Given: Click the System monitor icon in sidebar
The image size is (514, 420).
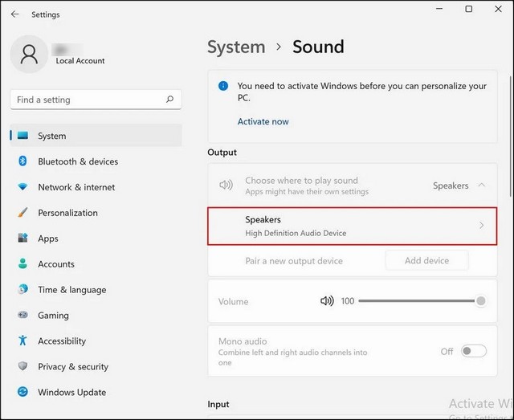Looking at the screenshot, I should [22, 136].
